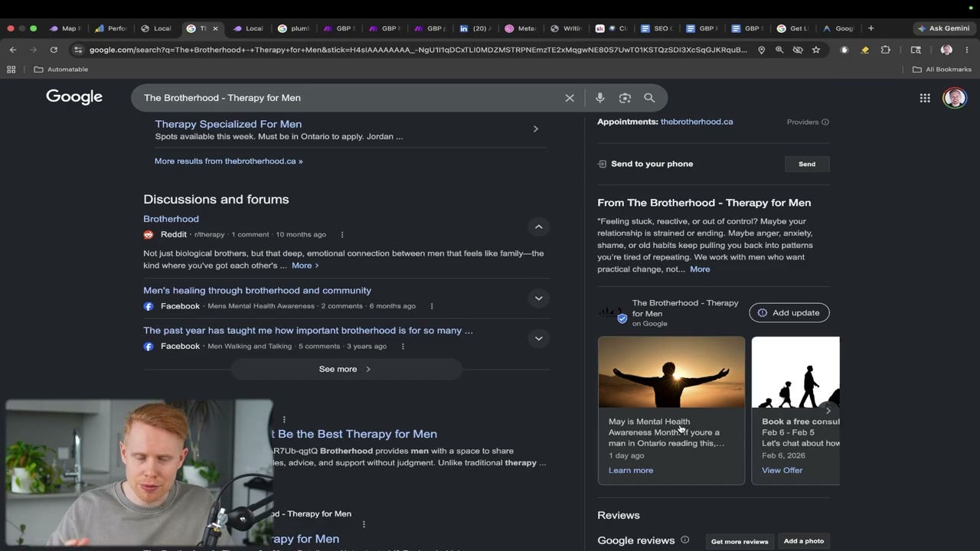980x551 pixels.
Task: Expand 'The past year has taught me' discussion
Action: click(539, 338)
